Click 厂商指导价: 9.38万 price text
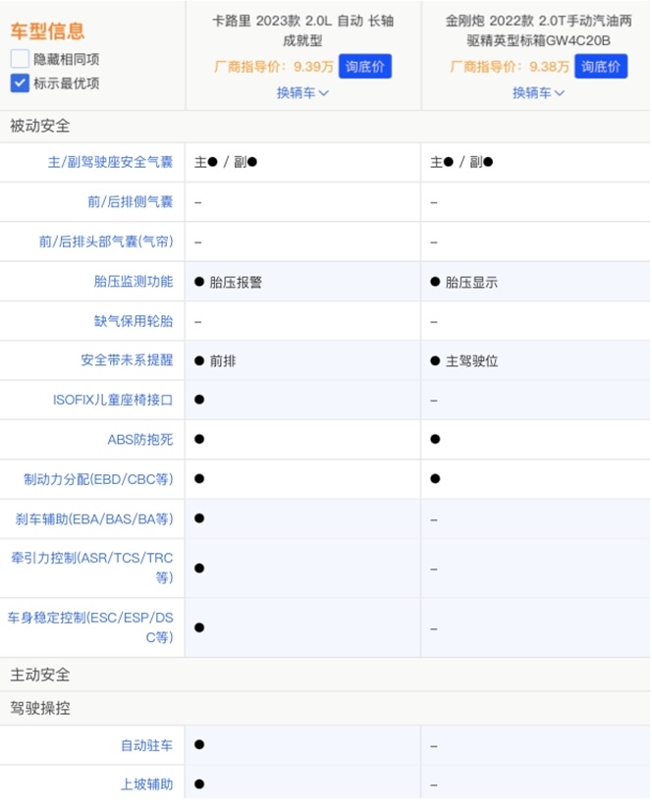 [x=510, y=67]
